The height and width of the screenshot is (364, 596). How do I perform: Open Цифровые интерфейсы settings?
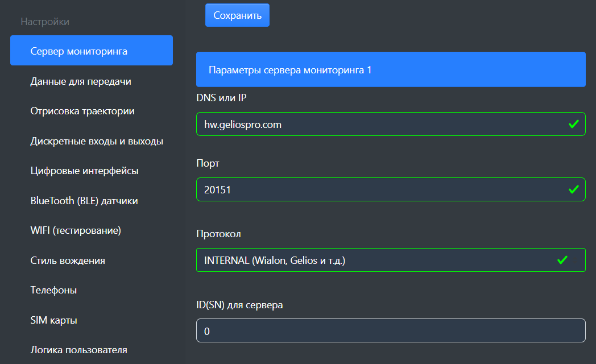(x=84, y=171)
